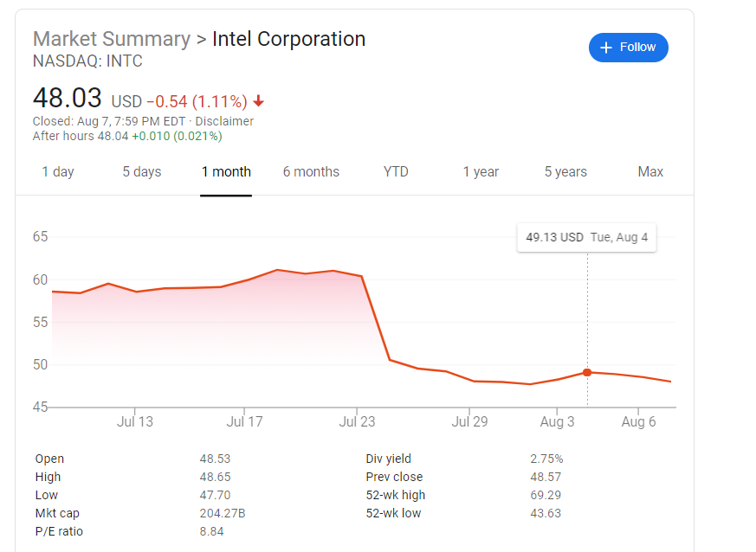Show the 6 months chart
This screenshot has height=552, width=756.
coord(311,171)
